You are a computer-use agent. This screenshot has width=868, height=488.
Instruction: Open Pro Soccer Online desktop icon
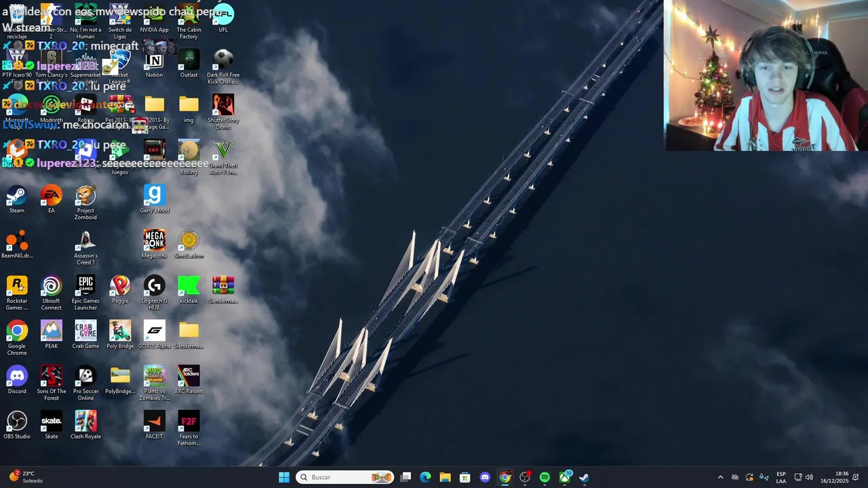tap(85, 384)
